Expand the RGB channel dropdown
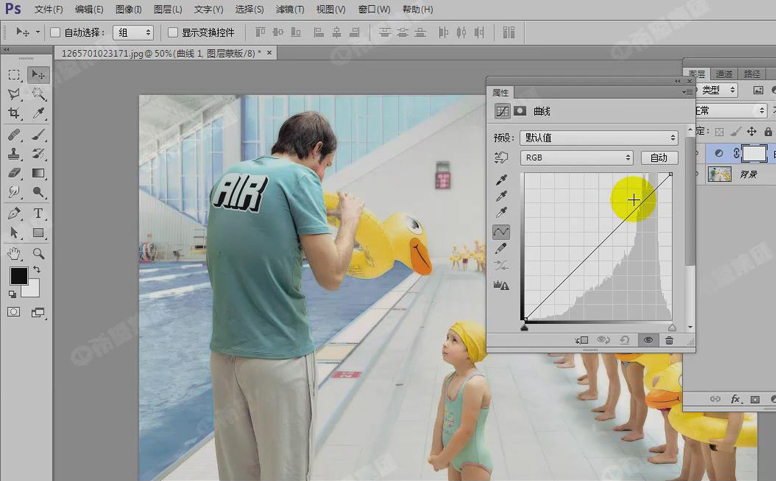The height and width of the screenshot is (481, 776). pos(577,158)
